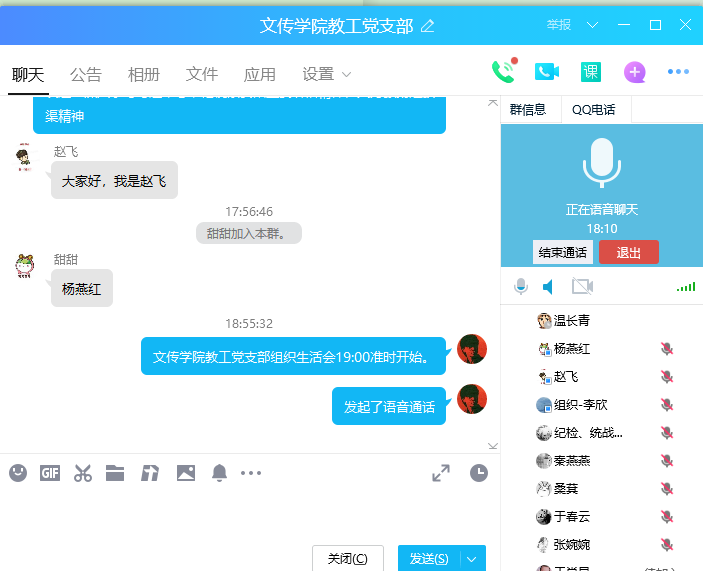Open the dropdown arrow next to 发送
This screenshot has height=571, width=703.
pos(472,559)
